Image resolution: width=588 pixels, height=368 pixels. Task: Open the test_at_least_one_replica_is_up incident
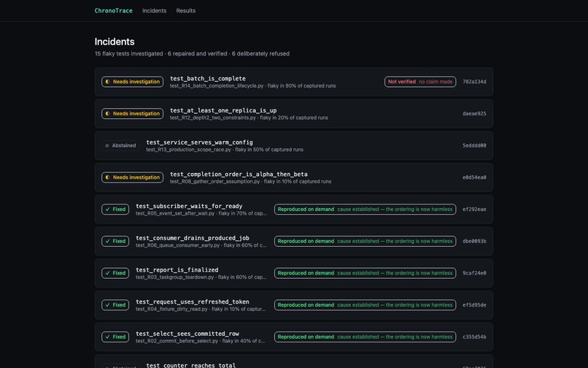293,113
